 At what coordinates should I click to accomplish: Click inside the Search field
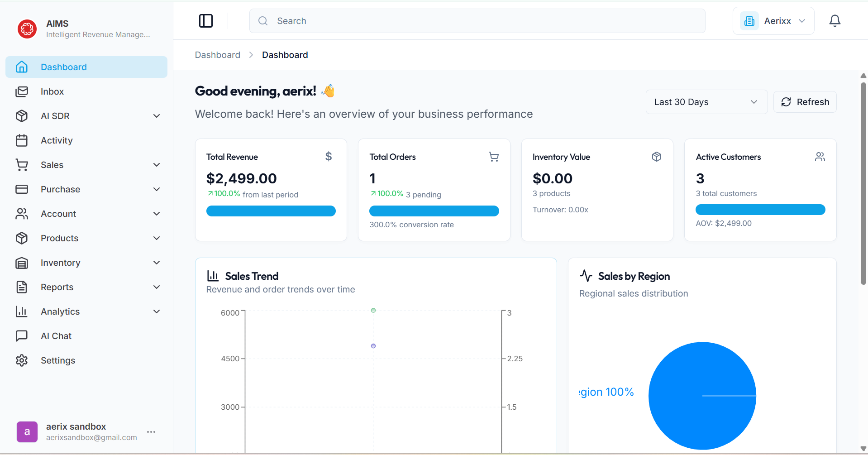(x=477, y=21)
